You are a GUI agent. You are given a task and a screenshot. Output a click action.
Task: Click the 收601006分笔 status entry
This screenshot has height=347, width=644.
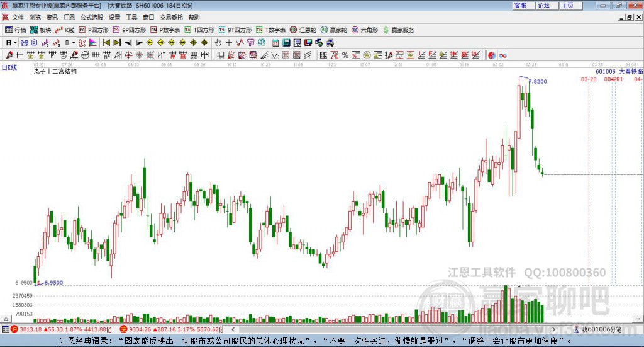(597, 329)
